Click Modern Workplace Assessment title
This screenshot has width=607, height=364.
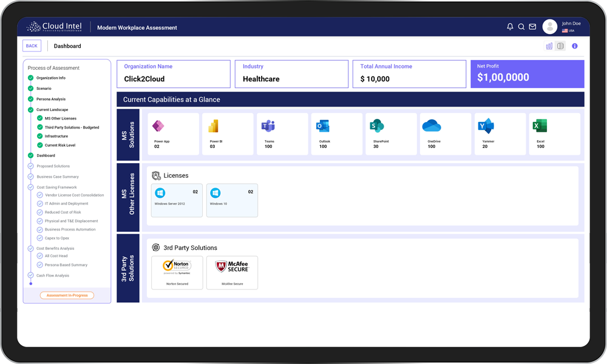tap(137, 28)
